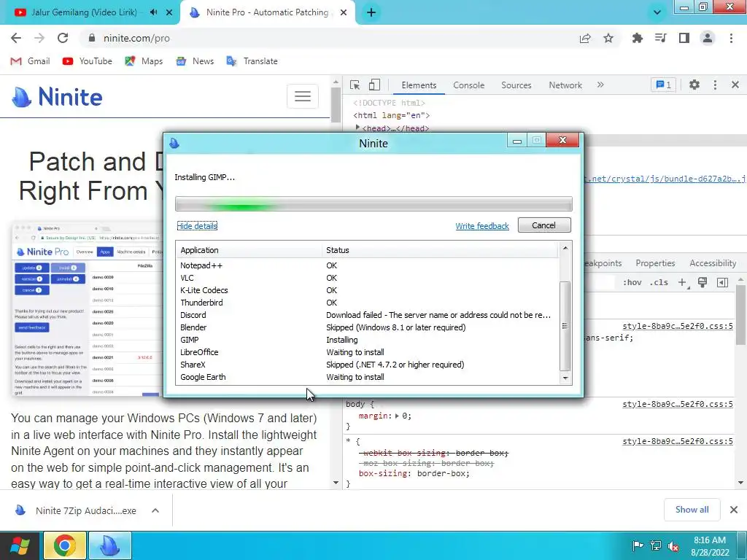The width and height of the screenshot is (747, 560).
Task: Open the Ninite site hamburger menu
Action: click(303, 96)
